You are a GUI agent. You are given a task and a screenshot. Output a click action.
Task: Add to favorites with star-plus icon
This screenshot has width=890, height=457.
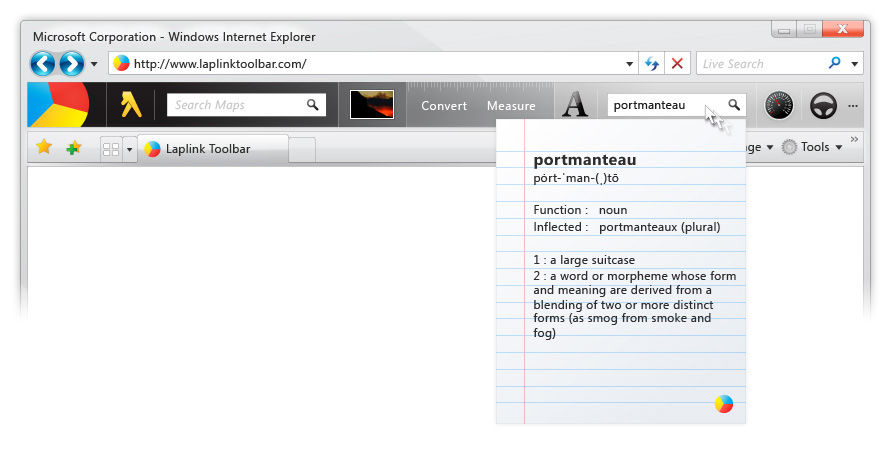pyautogui.click(x=73, y=148)
